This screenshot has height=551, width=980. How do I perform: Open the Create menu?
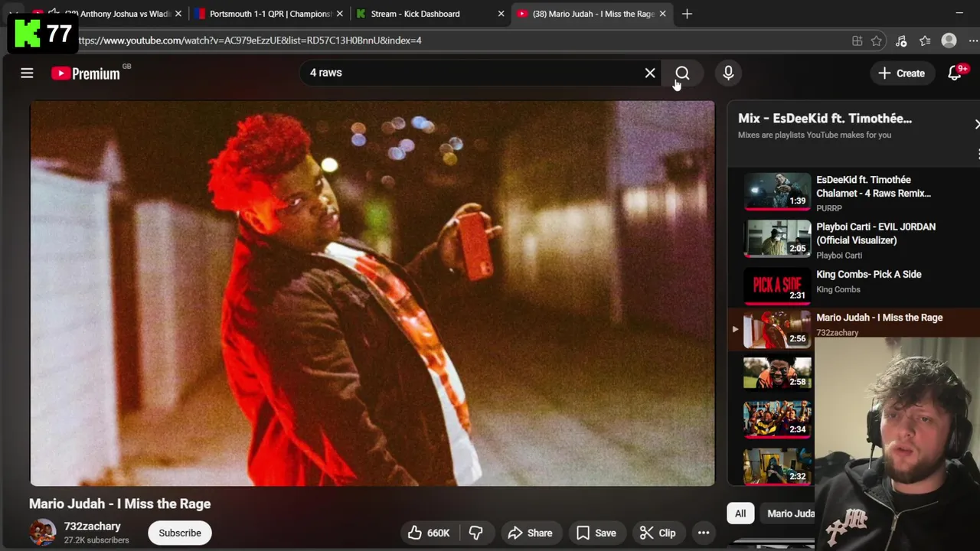coord(902,73)
